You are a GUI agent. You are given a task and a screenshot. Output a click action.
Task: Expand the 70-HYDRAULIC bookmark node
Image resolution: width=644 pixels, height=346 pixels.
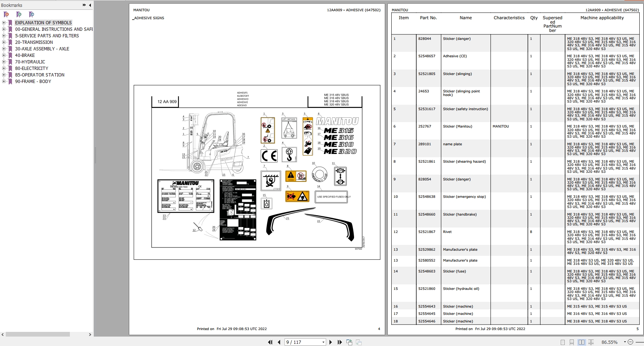point(4,62)
